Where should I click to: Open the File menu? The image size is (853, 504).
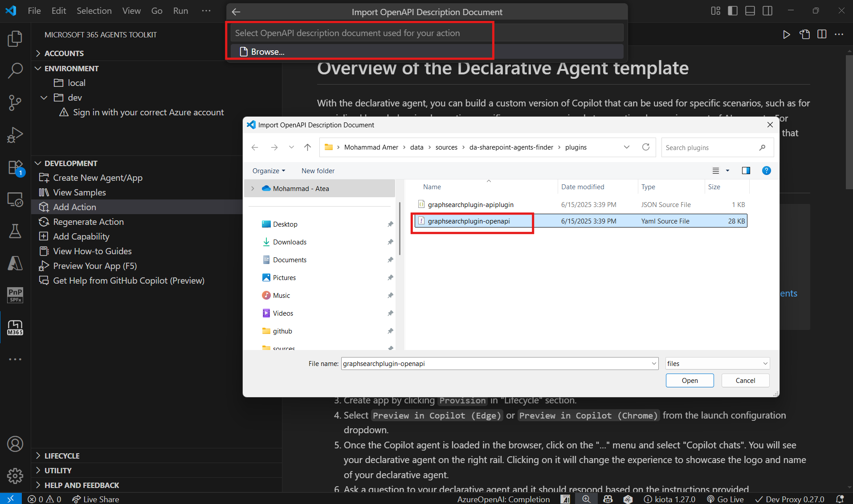coord(34,11)
